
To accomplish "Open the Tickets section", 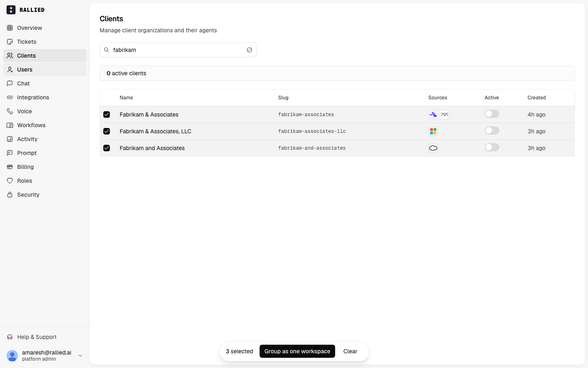I will pyautogui.click(x=45, y=42).
